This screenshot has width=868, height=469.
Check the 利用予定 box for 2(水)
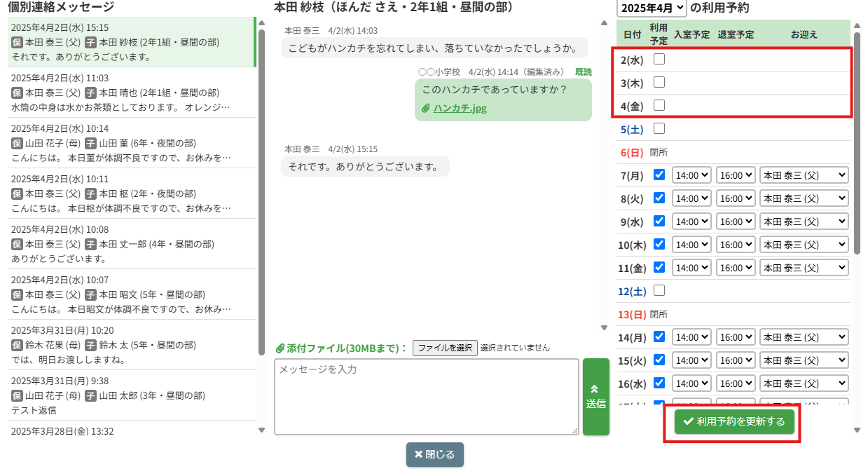[659, 60]
